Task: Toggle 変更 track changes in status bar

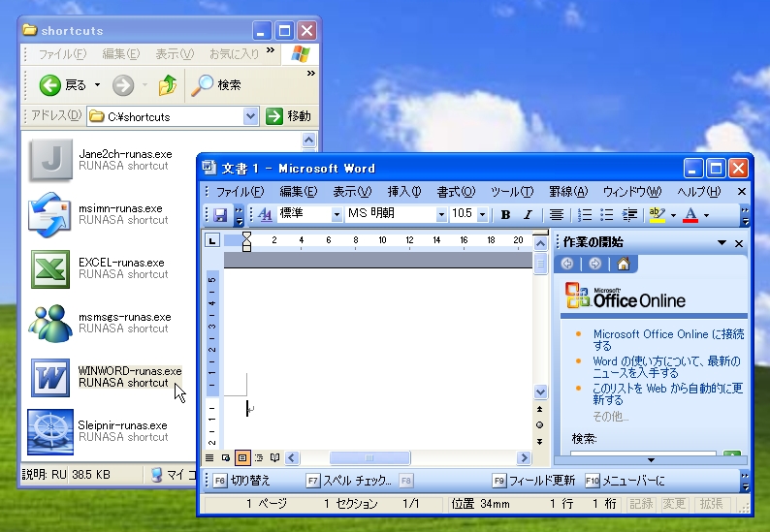Action: (x=674, y=504)
